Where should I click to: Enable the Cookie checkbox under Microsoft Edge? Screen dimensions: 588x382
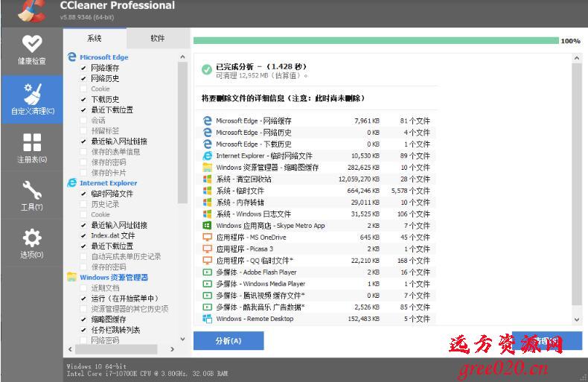[x=83, y=89]
